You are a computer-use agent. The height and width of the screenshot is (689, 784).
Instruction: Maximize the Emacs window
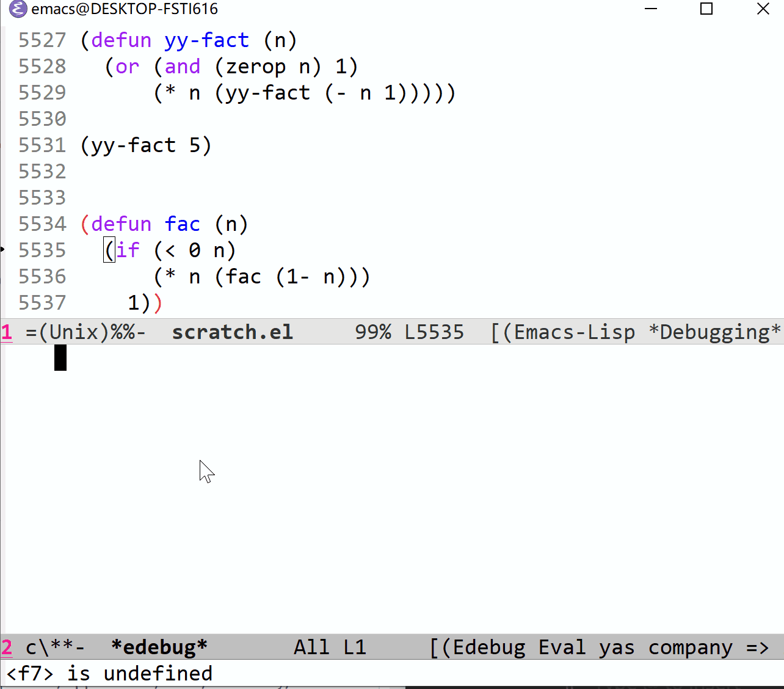click(706, 9)
